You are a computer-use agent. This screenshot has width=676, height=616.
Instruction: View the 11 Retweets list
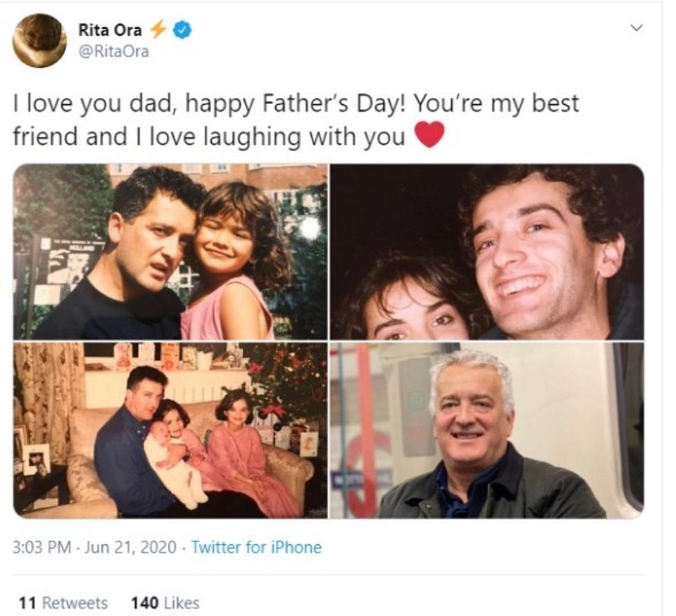point(63,603)
